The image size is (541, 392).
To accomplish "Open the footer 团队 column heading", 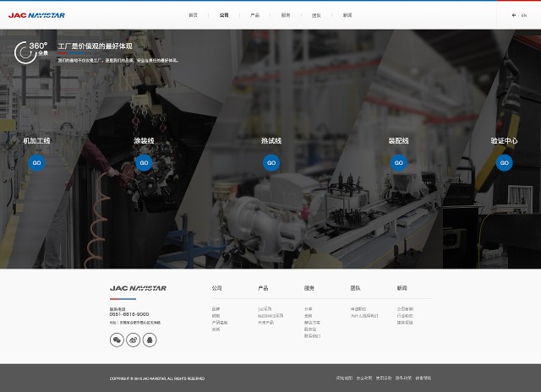I will coord(355,288).
